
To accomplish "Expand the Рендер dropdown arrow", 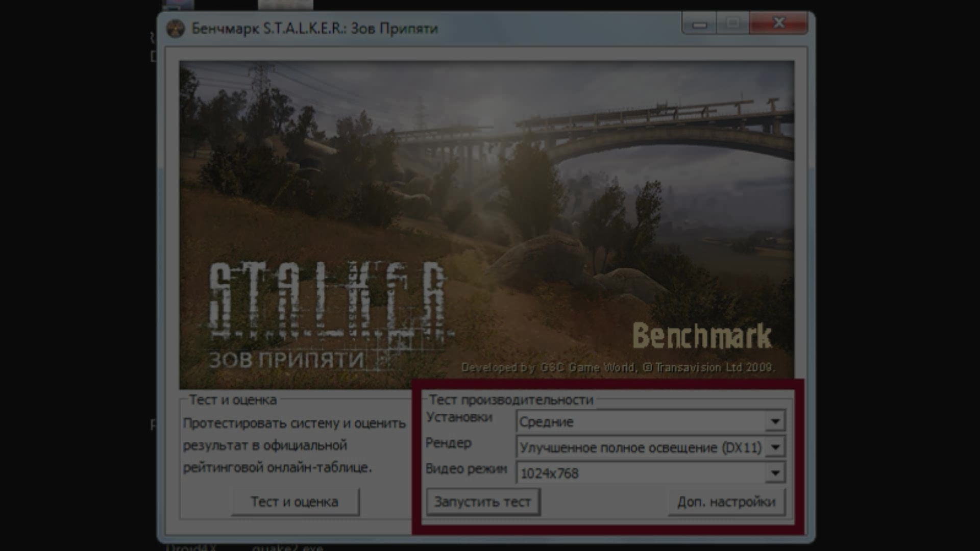I will (775, 447).
